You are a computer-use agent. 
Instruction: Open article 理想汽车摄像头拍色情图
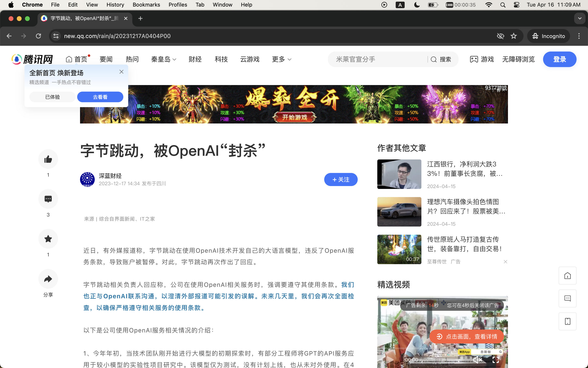tap(466, 206)
